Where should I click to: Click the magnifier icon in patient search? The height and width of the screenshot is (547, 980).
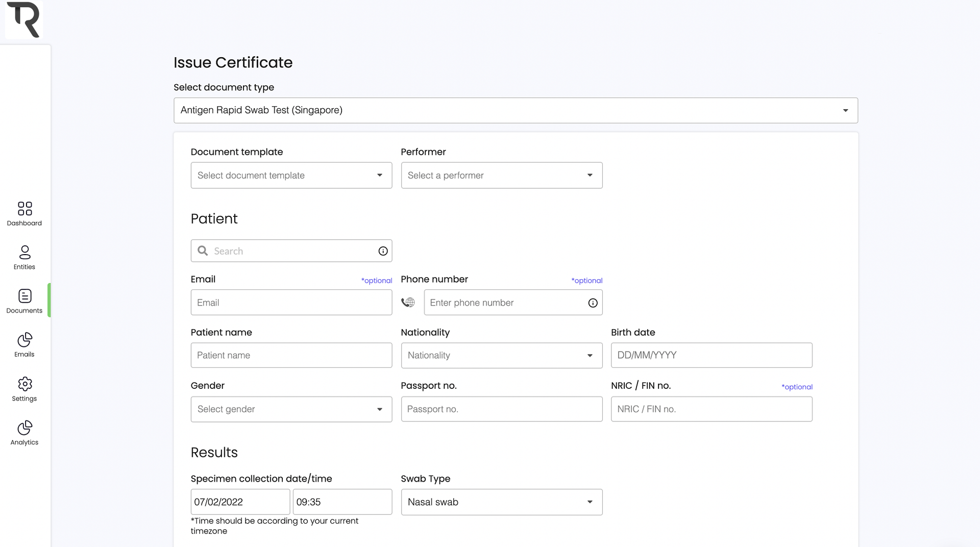point(203,251)
